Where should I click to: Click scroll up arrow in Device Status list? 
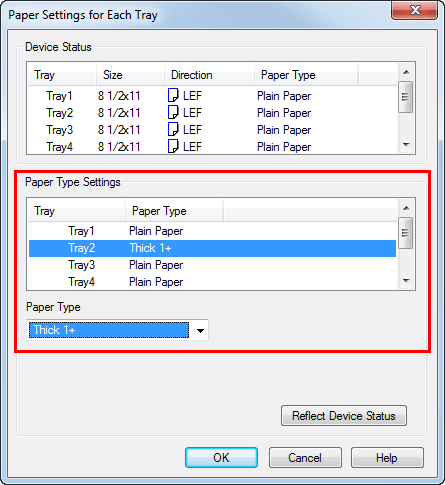click(x=406, y=72)
